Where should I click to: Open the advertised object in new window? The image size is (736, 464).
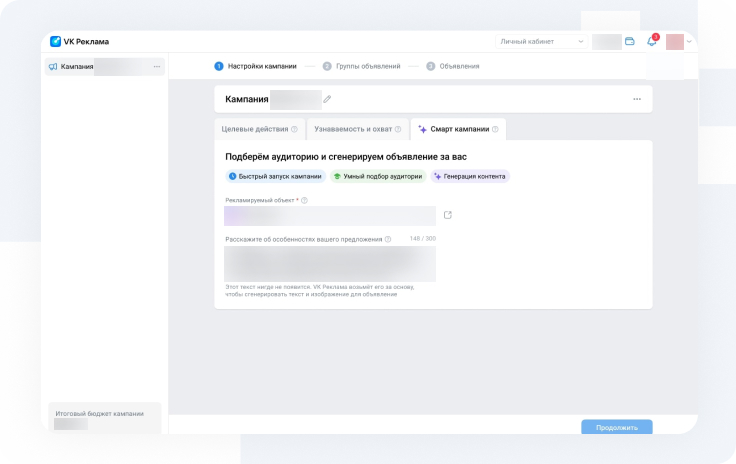pos(448,215)
